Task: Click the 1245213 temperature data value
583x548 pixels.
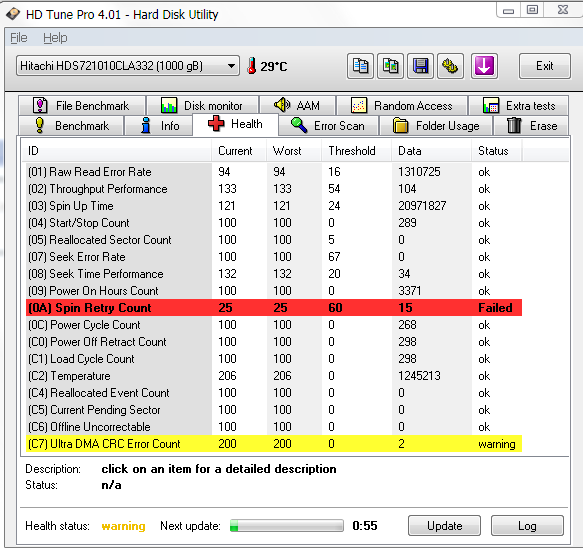Action: [x=419, y=376]
